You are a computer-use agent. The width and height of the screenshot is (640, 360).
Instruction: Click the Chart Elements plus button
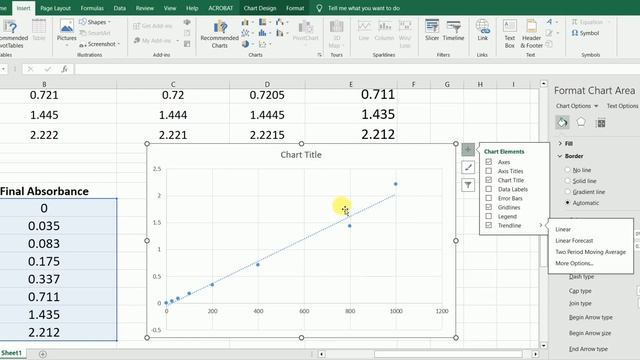pos(468,149)
